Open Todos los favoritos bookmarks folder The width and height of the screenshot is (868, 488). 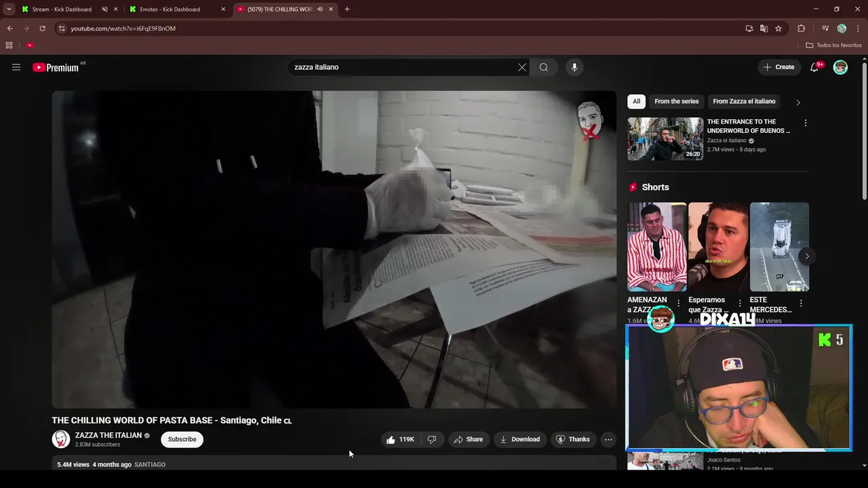pyautogui.click(x=833, y=45)
